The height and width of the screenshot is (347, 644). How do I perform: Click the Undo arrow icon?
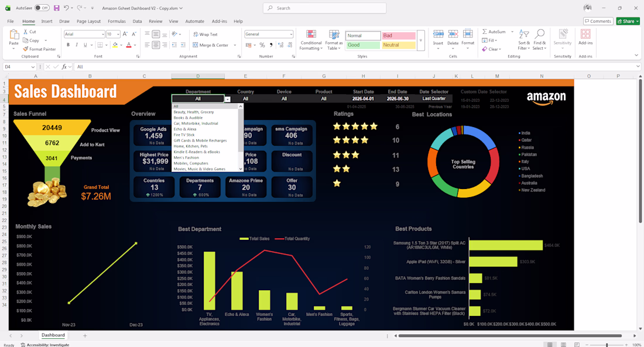pos(66,8)
